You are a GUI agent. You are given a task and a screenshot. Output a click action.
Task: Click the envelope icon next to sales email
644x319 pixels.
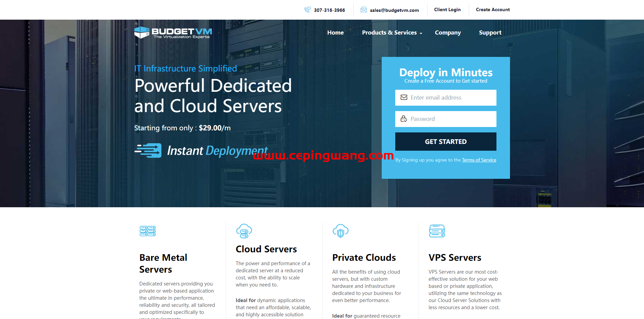(x=363, y=10)
